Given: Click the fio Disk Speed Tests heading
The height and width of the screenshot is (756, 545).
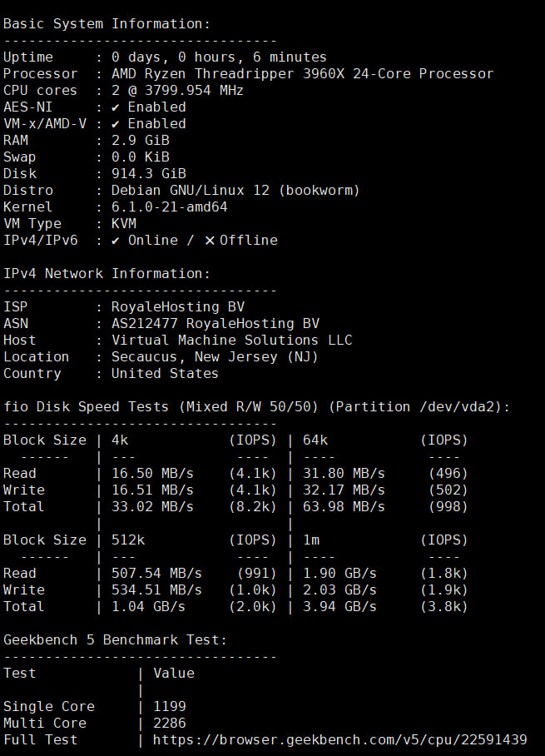Looking at the screenshot, I should [256, 406].
